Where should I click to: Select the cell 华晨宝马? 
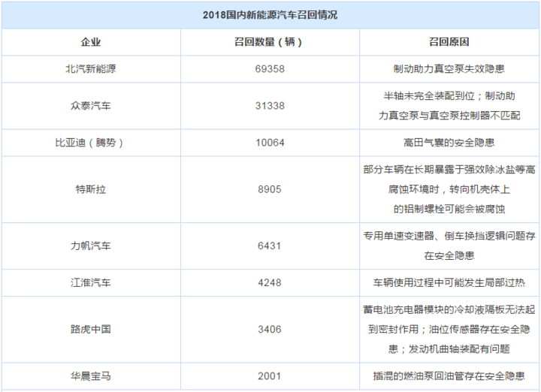(91, 376)
